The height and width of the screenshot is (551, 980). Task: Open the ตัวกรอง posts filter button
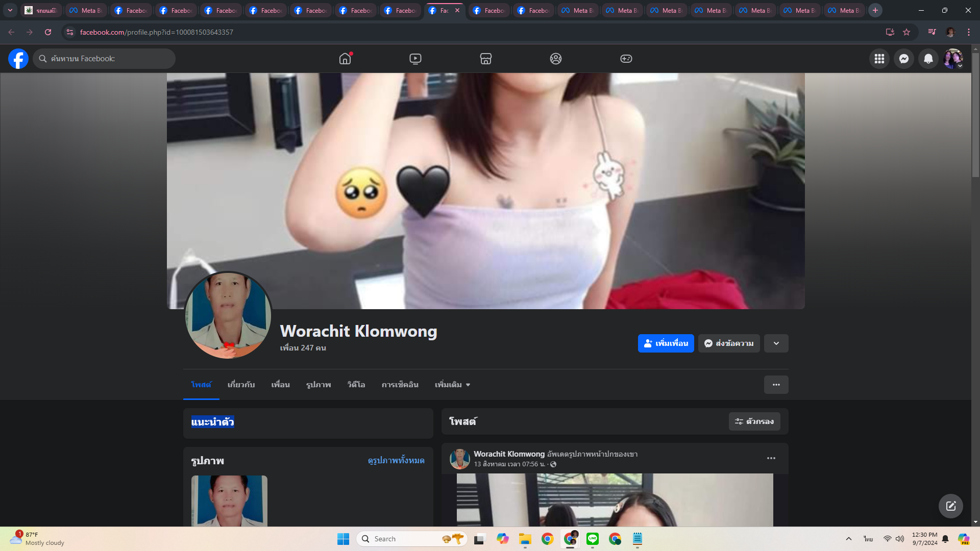[754, 421]
